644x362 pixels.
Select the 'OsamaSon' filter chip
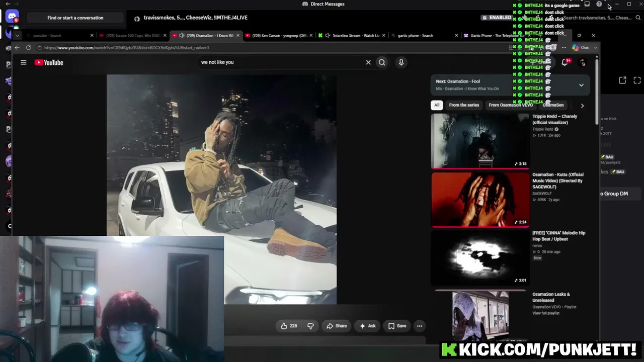[553, 105]
